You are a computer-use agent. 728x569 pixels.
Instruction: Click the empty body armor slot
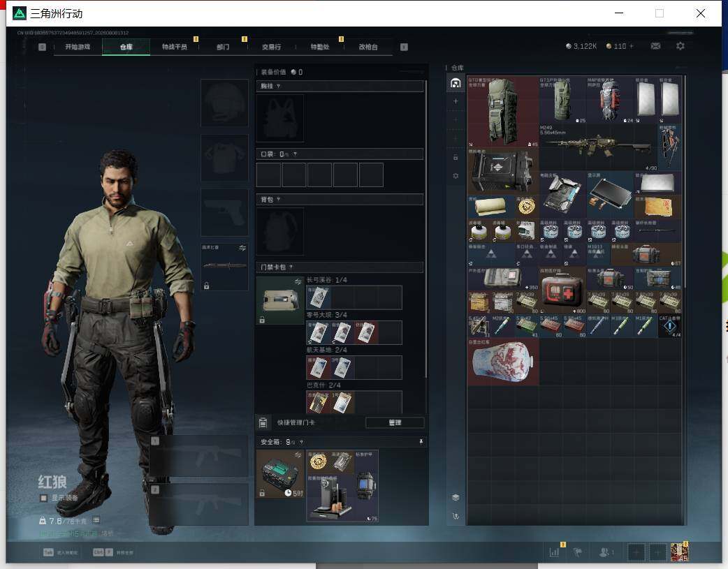(224, 158)
